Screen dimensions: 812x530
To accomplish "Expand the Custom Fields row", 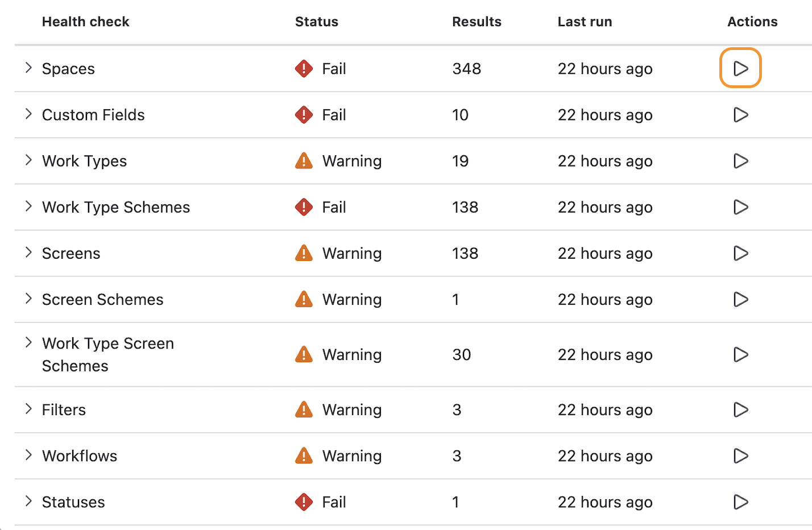I will click(x=28, y=114).
